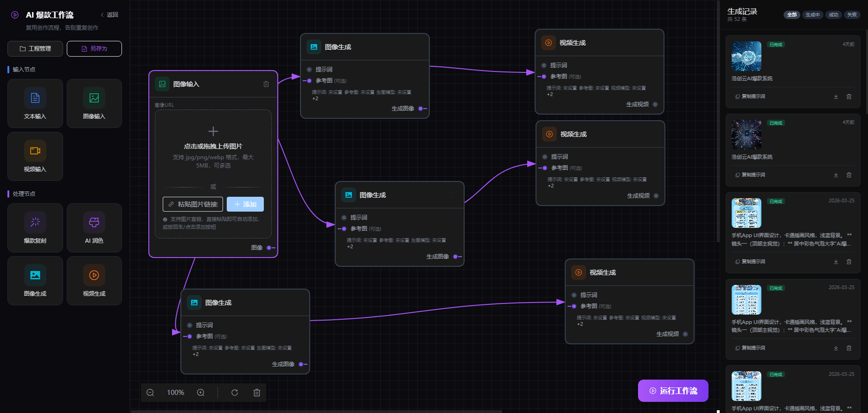Select the 爆款复刻 processing node

35,227
